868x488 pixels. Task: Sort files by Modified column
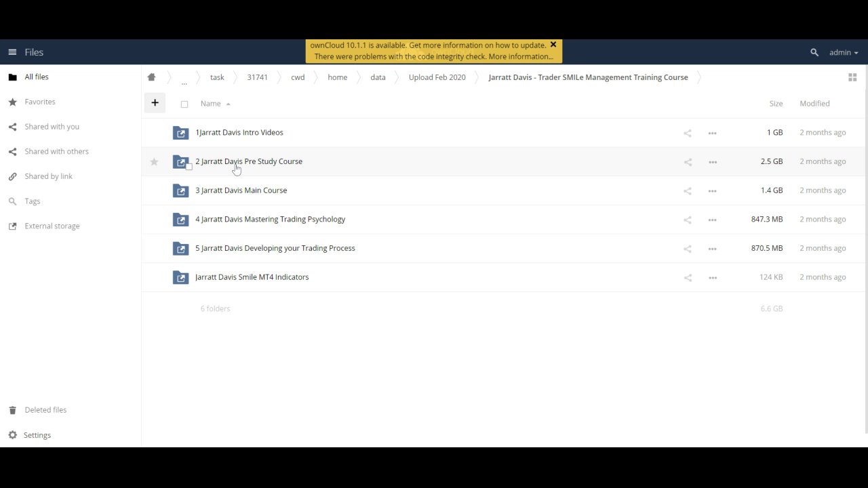click(814, 104)
